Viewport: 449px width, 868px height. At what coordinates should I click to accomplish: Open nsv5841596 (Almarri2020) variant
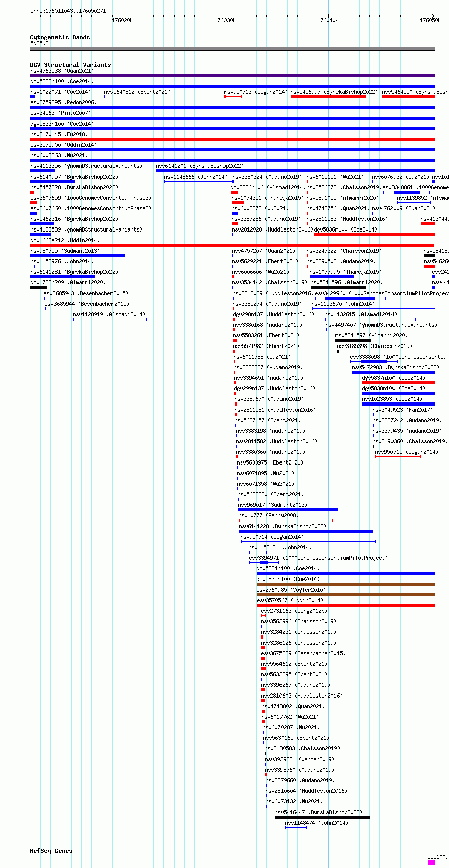pyautogui.click(x=347, y=282)
